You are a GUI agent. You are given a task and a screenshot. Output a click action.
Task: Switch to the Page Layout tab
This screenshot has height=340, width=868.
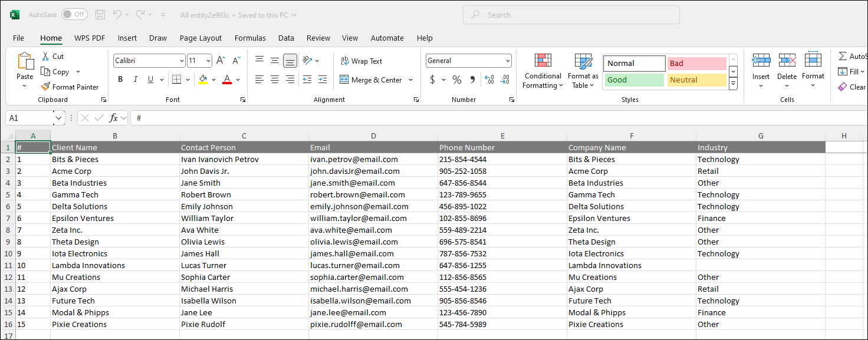(x=201, y=38)
